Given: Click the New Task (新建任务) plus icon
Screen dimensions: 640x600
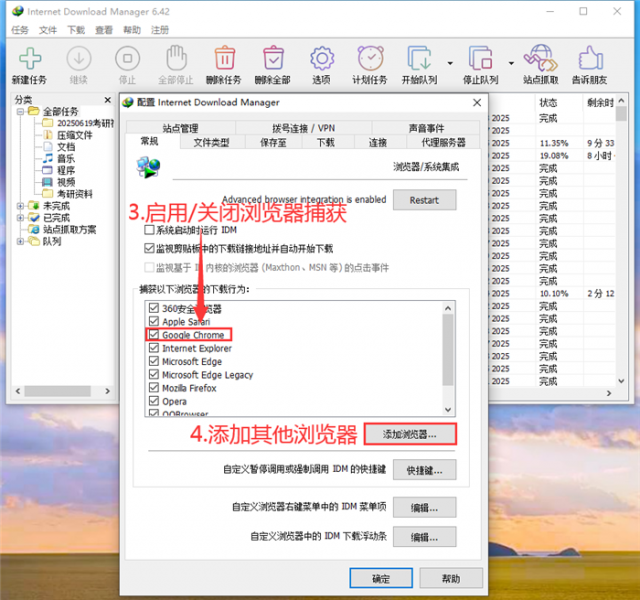Looking at the screenshot, I should click(x=30, y=58).
